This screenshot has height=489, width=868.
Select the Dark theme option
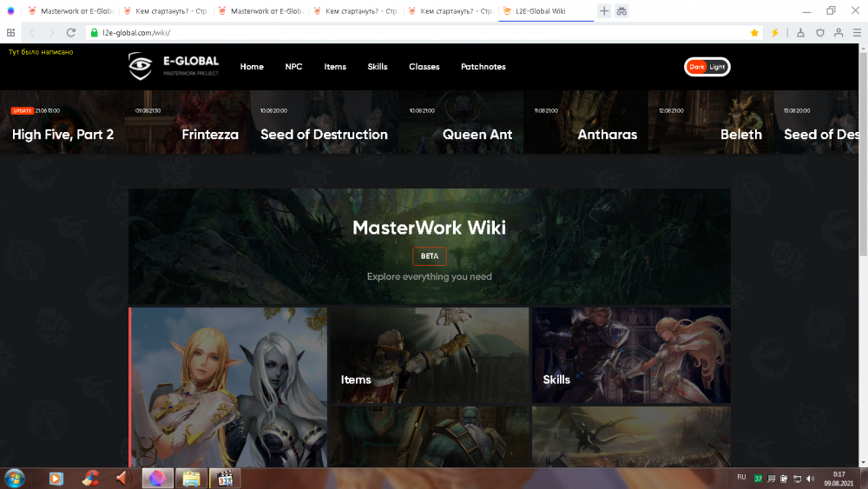697,67
